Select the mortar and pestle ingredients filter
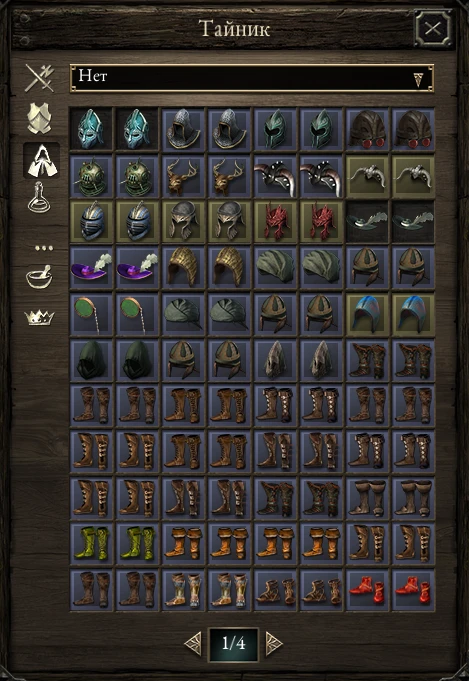This screenshot has height=681, width=469. tap(39, 277)
